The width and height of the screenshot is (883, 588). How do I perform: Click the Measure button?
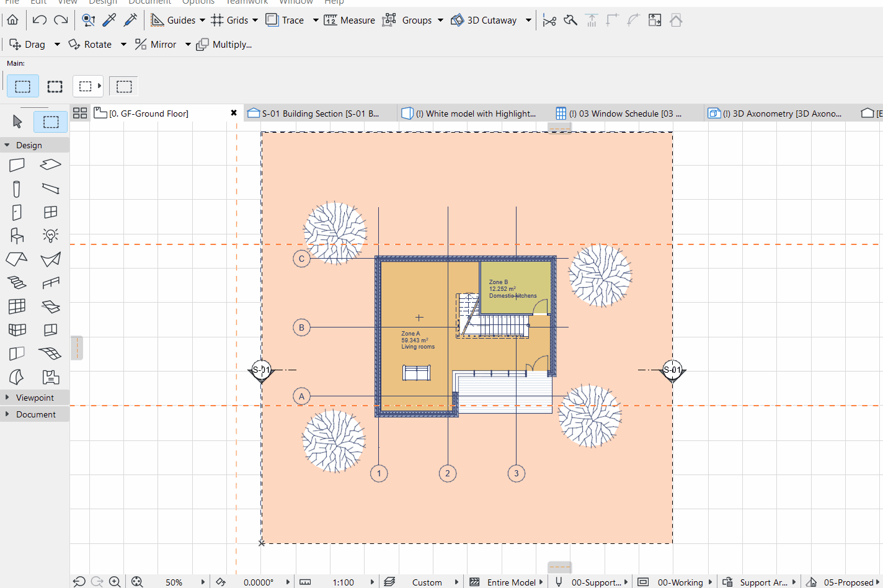click(x=350, y=20)
